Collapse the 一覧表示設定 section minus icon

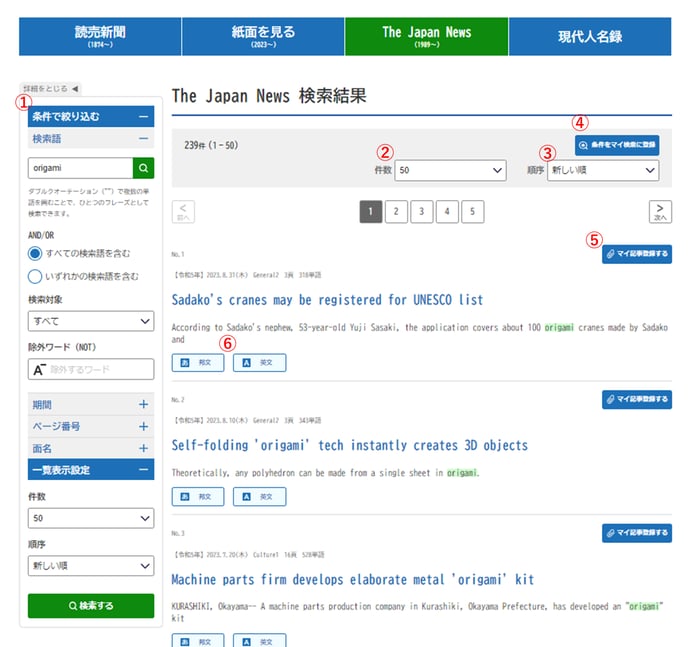click(x=144, y=469)
